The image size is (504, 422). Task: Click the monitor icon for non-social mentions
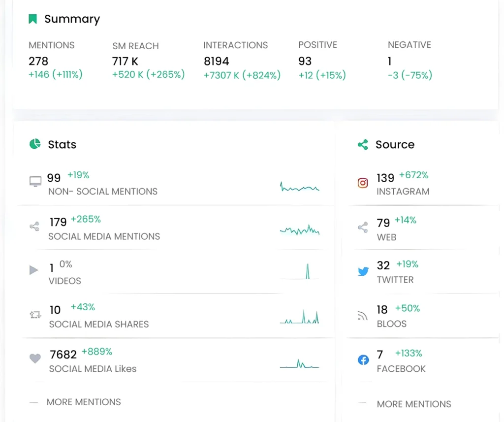[35, 182]
